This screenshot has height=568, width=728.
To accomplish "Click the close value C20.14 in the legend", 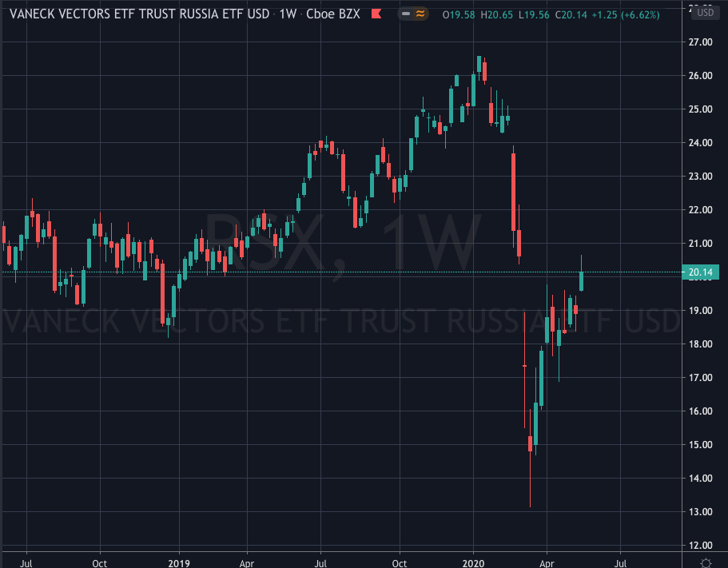I will pyautogui.click(x=571, y=15).
